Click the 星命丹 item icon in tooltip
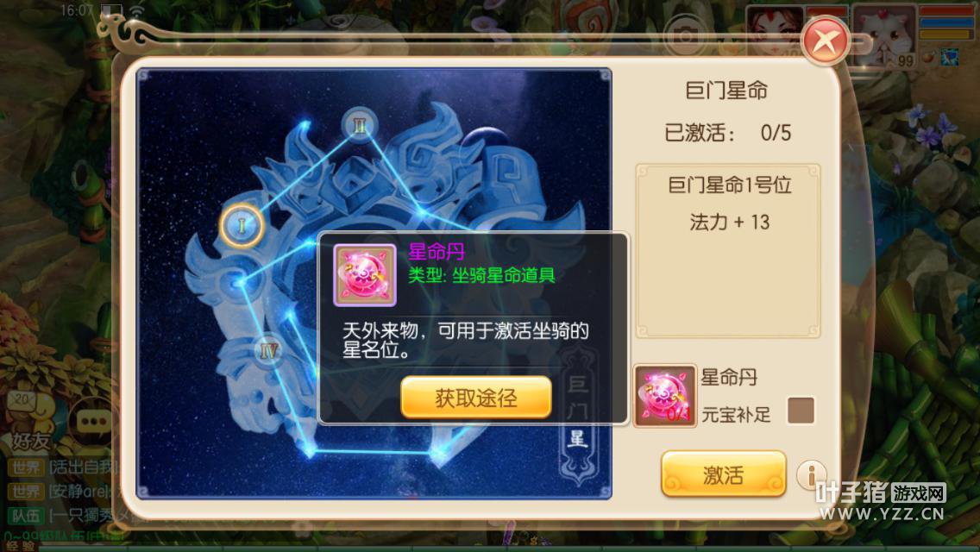980x552 pixels. 365,275
